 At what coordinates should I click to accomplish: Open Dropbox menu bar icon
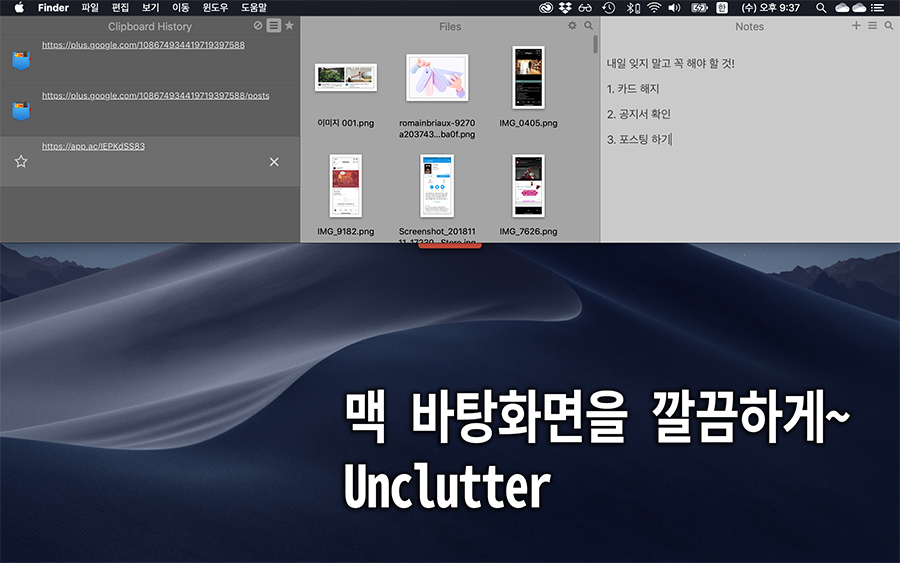pyautogui.click(x=565, y=7)
